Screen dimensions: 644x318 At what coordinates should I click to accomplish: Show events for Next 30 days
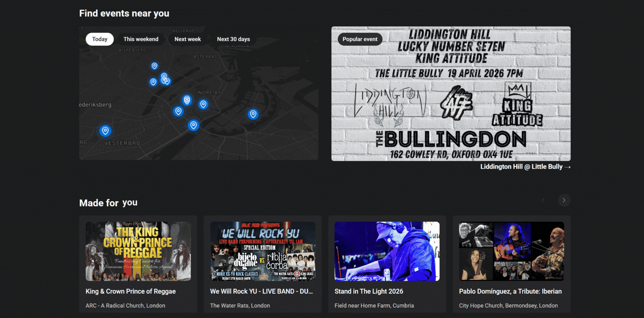(x=233, y=39)
